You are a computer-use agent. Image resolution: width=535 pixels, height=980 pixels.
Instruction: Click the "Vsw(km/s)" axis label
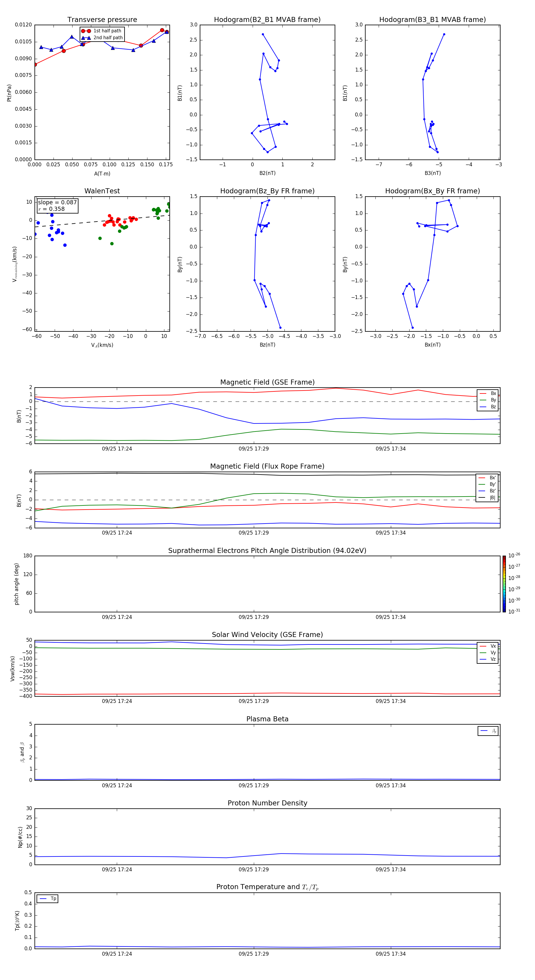coord(12,668)
